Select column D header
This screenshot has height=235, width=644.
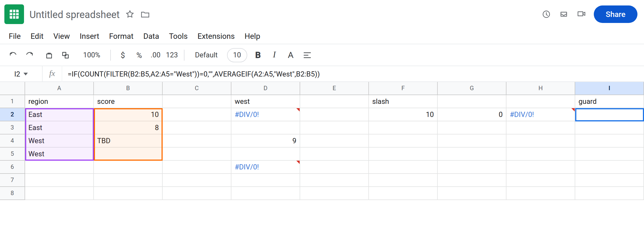266,88
